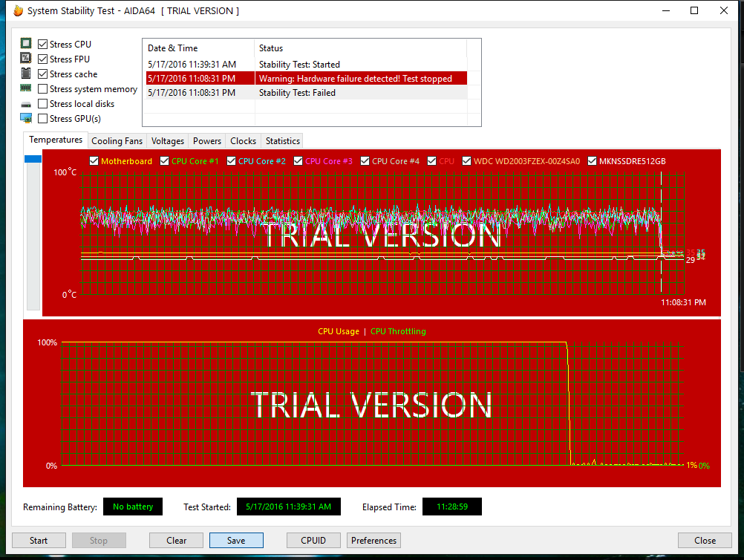Open the Powers tab

point(207,141)
